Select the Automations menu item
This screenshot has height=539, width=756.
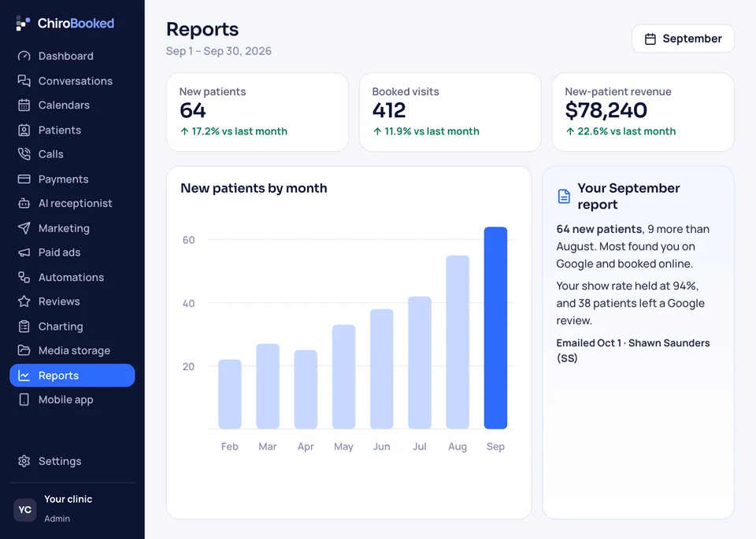(72, 277)
